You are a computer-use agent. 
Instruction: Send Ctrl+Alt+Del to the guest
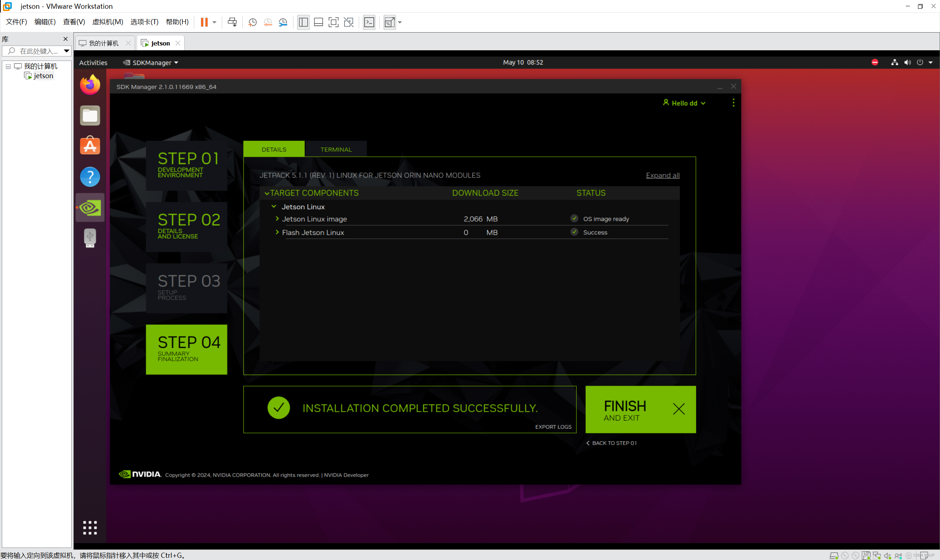point(232,22)
